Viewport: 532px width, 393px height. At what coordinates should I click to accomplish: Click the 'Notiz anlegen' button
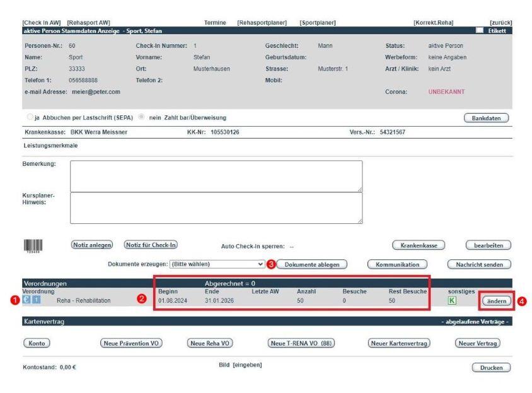[x=91, y=245]
